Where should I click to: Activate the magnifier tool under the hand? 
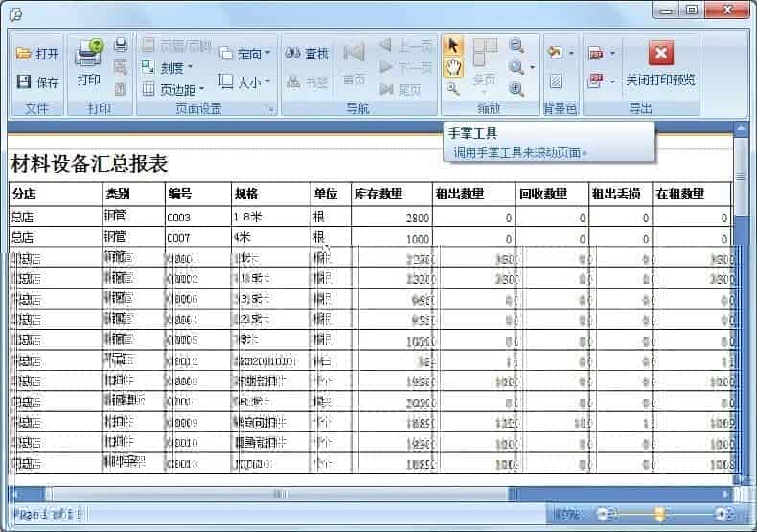[x=453, y=88]
